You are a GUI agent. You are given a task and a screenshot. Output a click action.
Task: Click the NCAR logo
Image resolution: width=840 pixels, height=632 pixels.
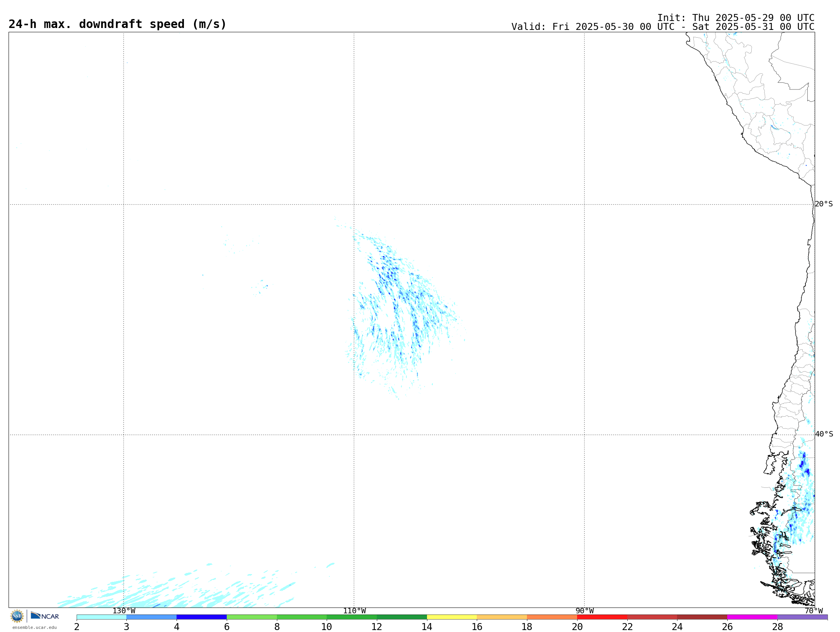click(x=45, y=616)
